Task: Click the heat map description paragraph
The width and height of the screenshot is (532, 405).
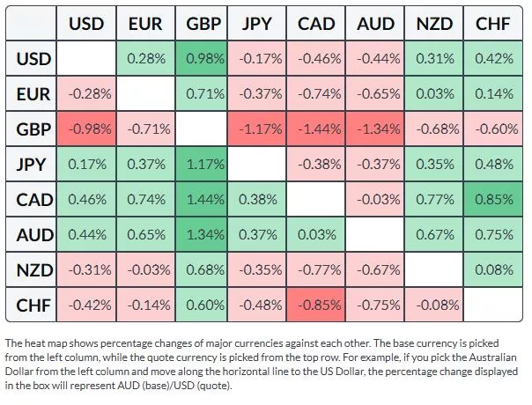Action: pos(264,364)
